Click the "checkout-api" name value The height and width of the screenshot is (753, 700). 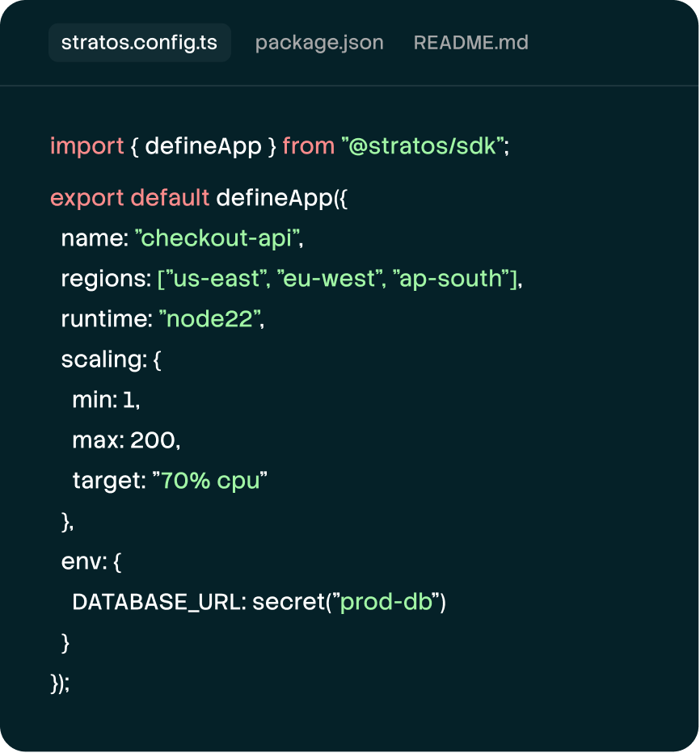(x=217, y=238)
